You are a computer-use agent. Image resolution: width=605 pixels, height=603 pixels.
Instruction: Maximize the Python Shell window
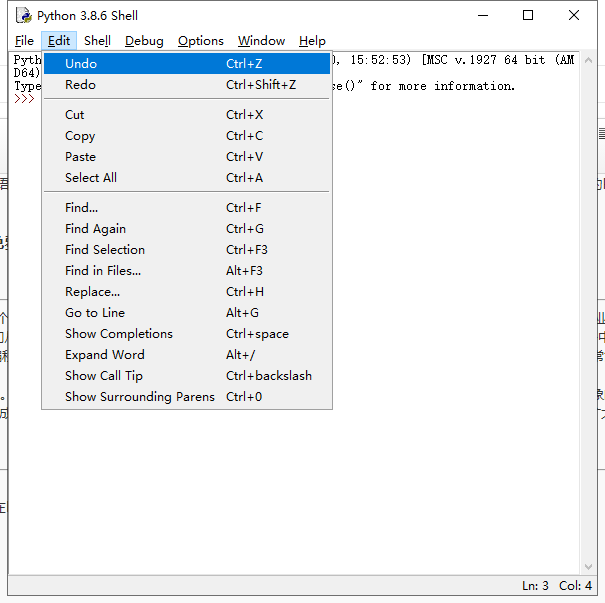tap(528, 15)
